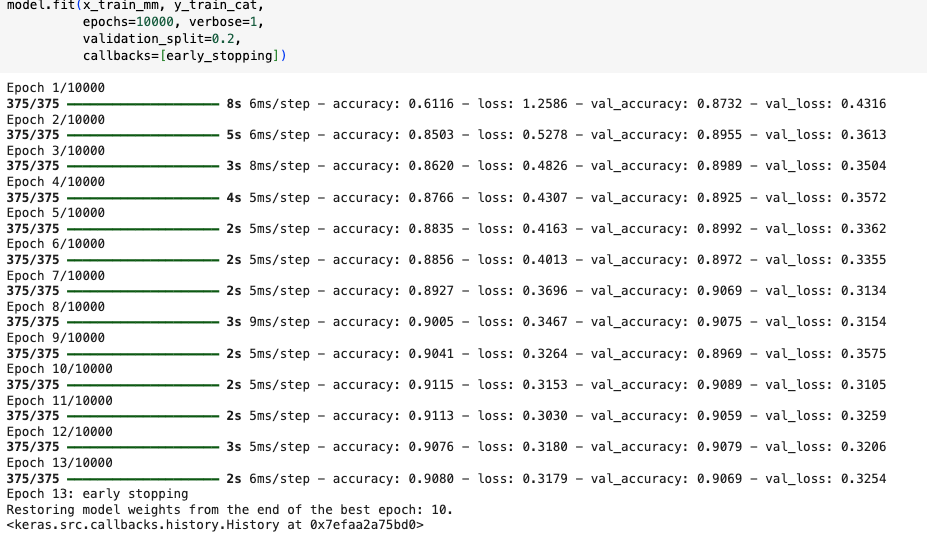
Task: Click val_loss value 0.3355
Action: pos(863,260)
